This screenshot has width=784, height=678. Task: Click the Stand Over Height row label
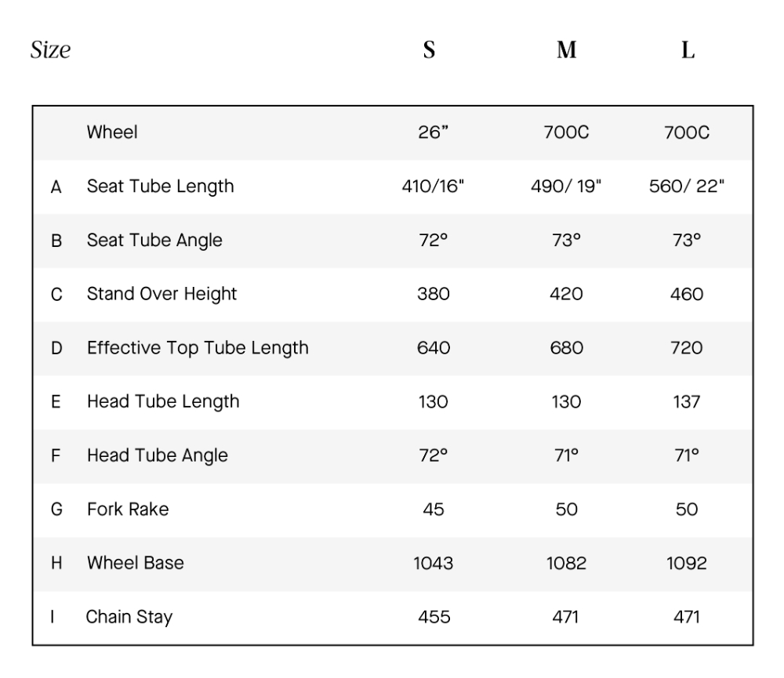pyautogui.click(x=162, y=294)
